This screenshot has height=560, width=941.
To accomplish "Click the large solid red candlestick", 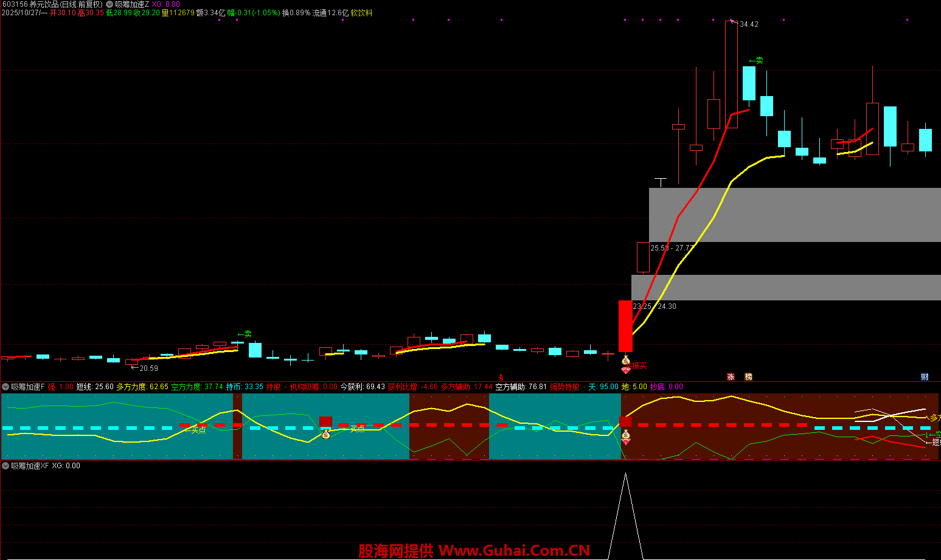I will click(x=625, y=326).
